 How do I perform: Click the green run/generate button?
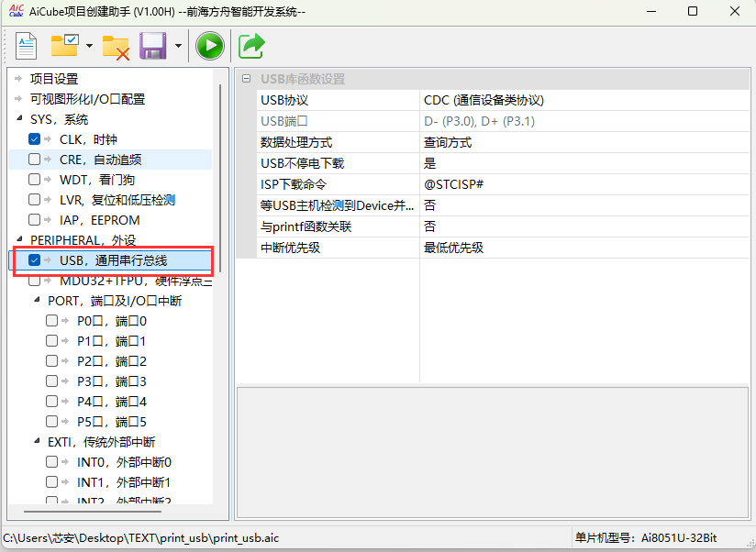(x=210, y=46)
